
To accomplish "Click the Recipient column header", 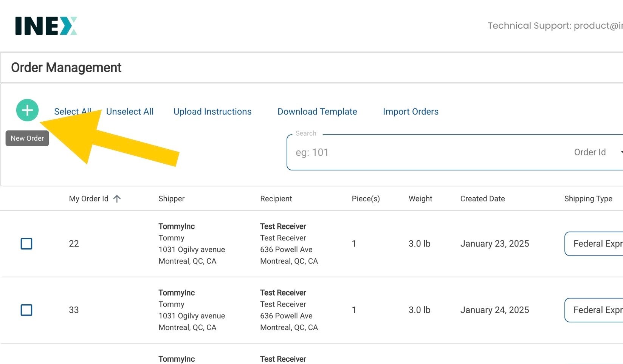I will click(x=276, y=199).
